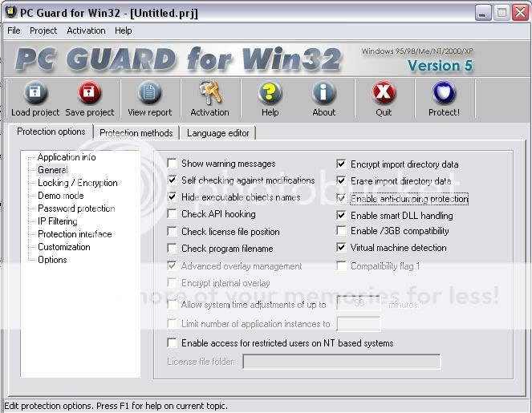Select the Protection options tab

tap(51, 132)
